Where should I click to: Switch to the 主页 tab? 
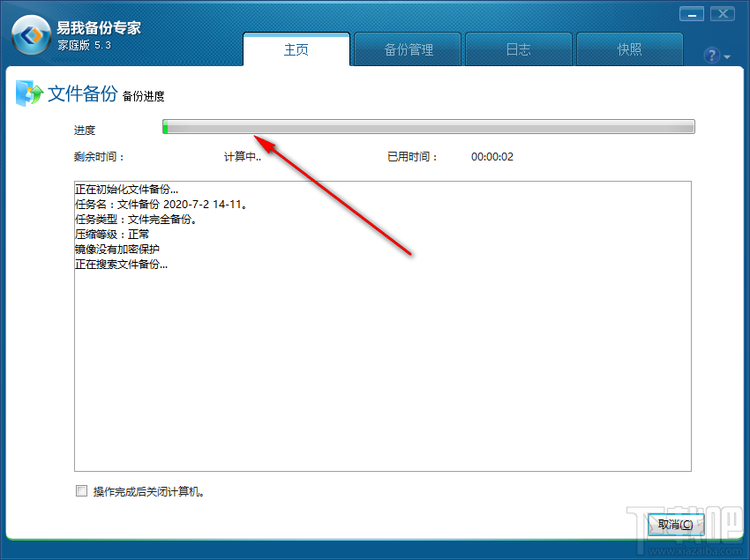tap(296, 49)
